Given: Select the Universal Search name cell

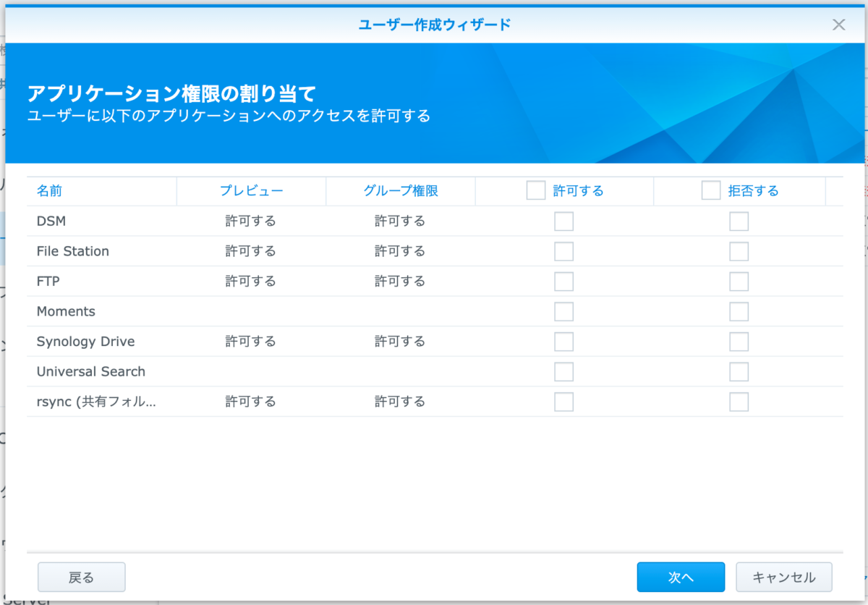Looking at the screenshot, I should pos(102,371).
